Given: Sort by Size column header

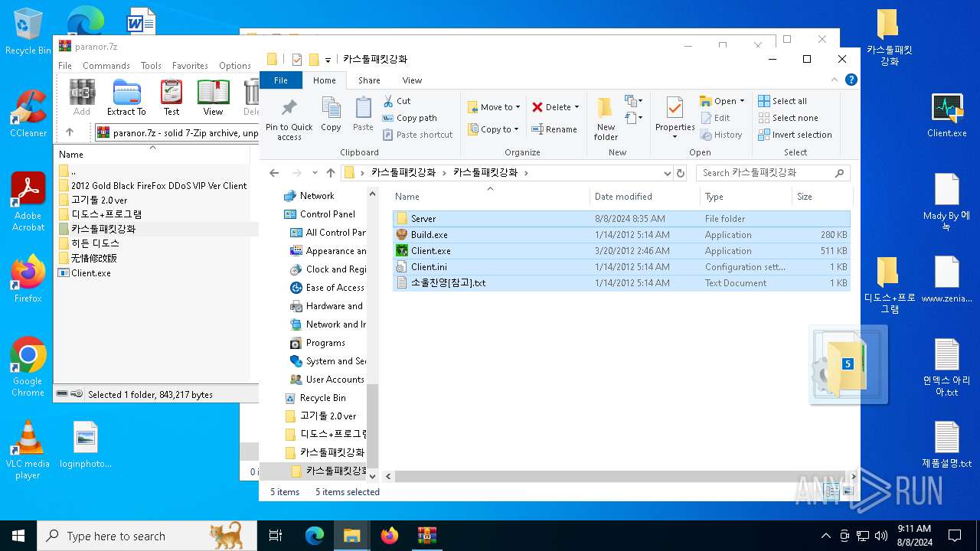Looking at the screenshot, I should [x=821, y=197].
